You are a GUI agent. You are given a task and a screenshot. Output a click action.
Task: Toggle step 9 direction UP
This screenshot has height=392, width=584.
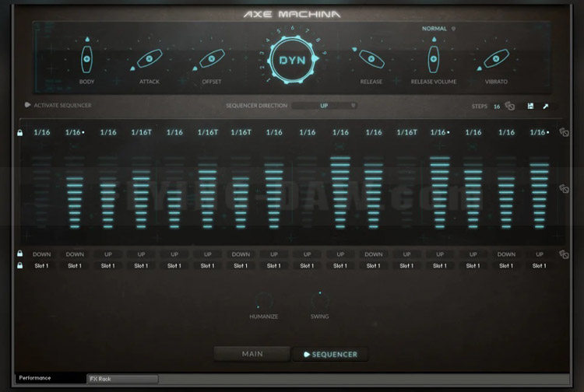[308, 254]
